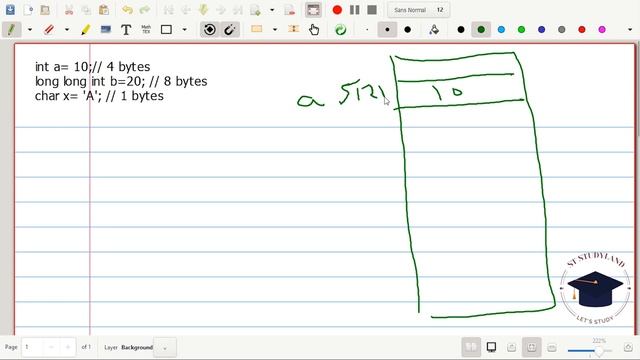Expand the toolbar overflow arrow
640x360 pixels.
[630, 29]
